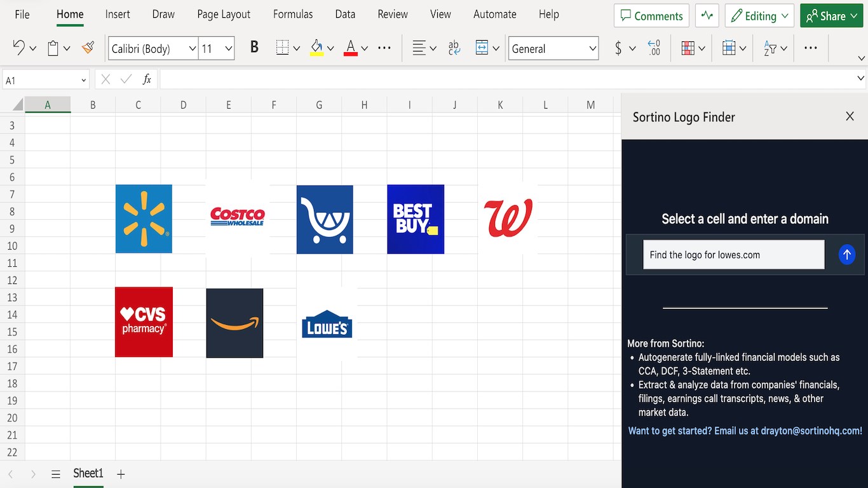The height and width of the screenshot is (488, 868).
Task: Toggle Bold formatting
Action: [x=254, y=48]
